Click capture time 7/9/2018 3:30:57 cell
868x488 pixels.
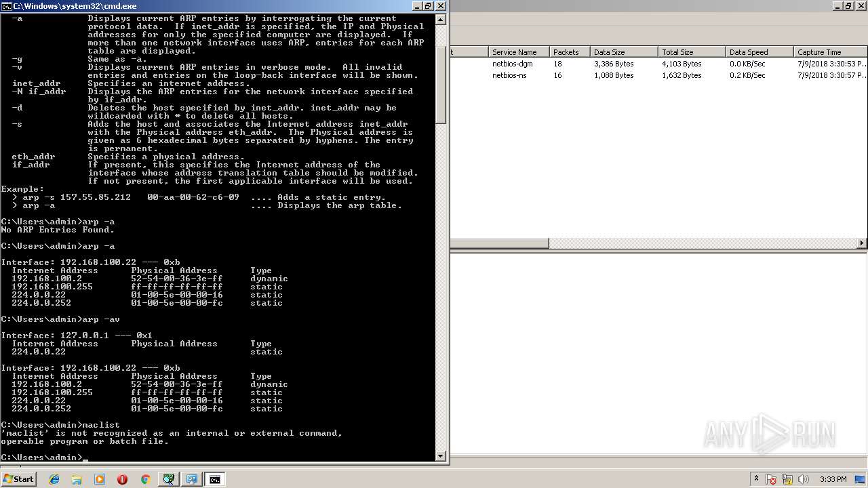coord(832,75)
